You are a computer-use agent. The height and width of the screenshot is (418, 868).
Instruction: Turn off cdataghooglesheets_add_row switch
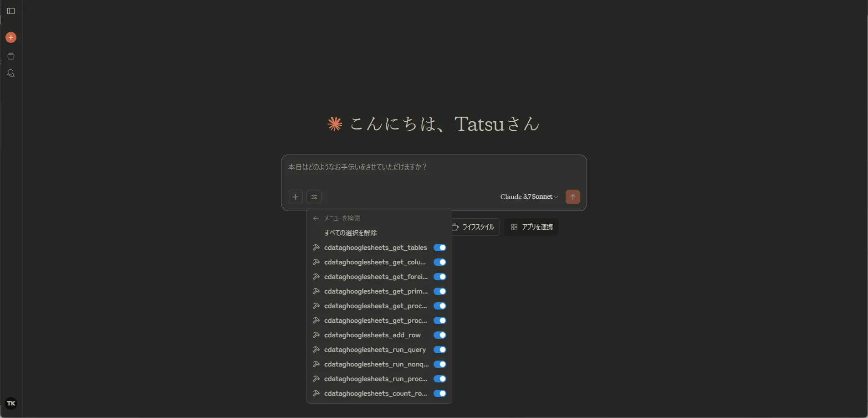pyautogui.click(x=439, y=335)
